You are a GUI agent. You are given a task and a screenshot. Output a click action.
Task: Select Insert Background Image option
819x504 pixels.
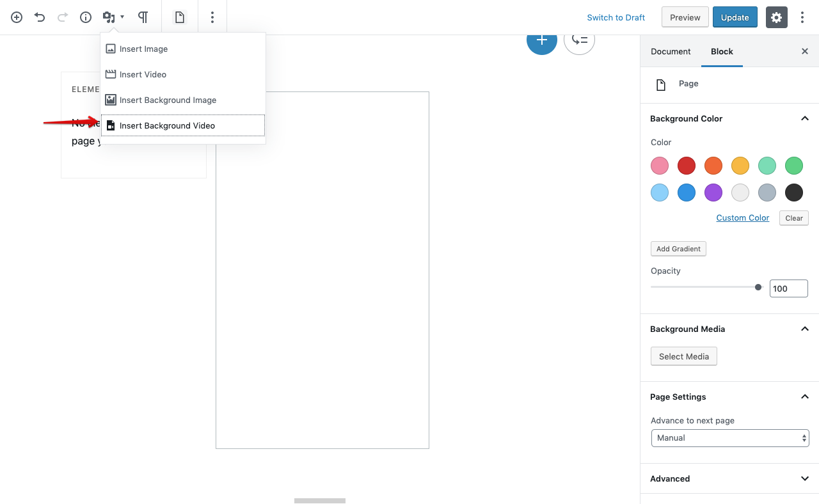coord(183,100)
